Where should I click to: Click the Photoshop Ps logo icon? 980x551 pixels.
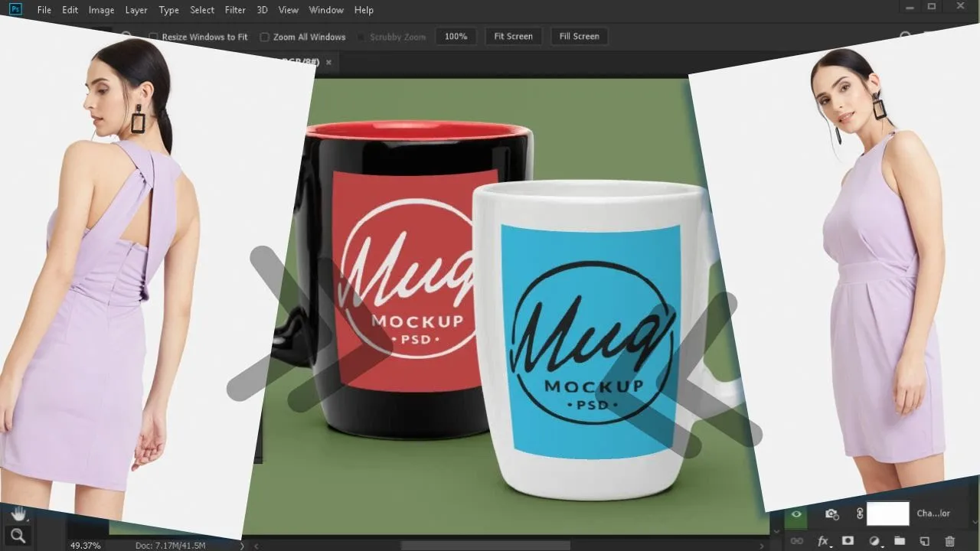[16, 10]
